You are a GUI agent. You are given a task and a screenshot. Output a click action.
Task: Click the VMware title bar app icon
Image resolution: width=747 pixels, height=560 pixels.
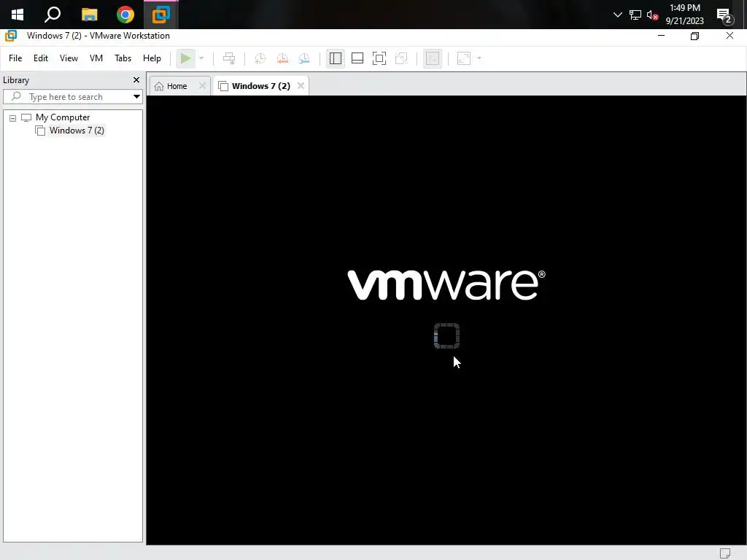pyautogui.click(x=11, y=36)
